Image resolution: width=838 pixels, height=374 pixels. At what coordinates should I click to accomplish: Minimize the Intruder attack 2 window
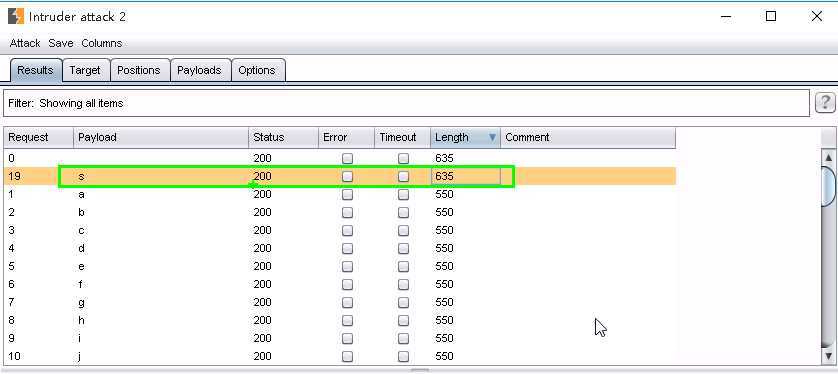[726, 17]
